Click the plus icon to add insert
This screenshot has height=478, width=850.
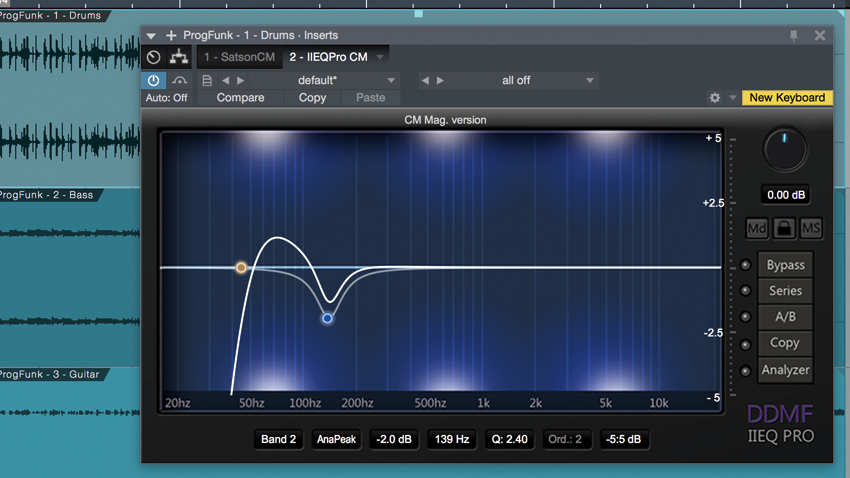point(171,36)
